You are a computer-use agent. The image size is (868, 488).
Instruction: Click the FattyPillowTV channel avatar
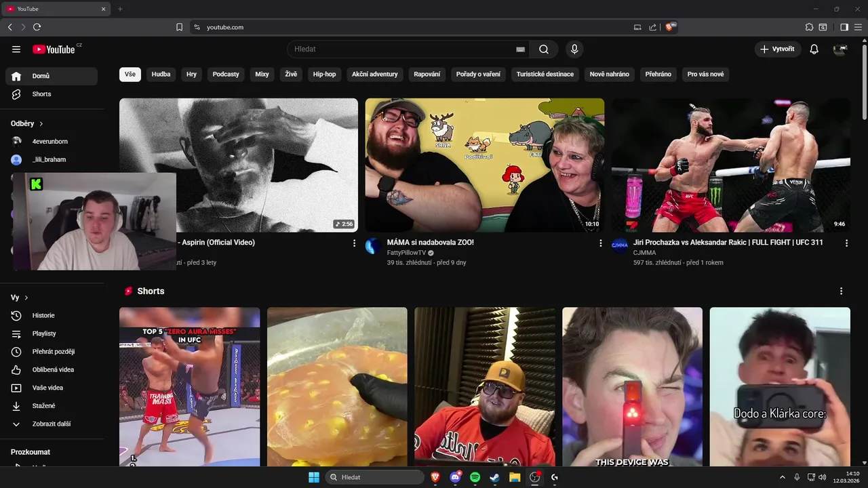(374, 245)
